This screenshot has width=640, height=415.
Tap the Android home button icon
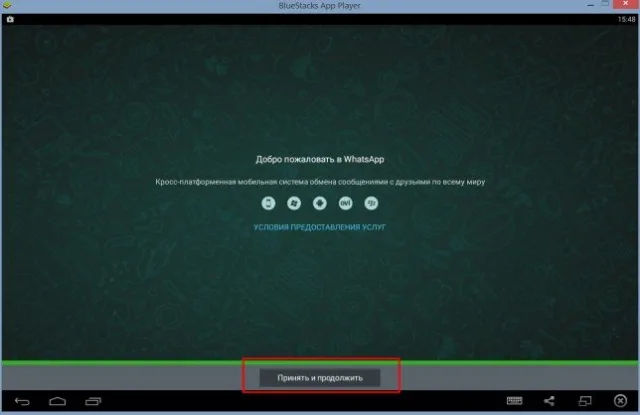pos(58,402)
